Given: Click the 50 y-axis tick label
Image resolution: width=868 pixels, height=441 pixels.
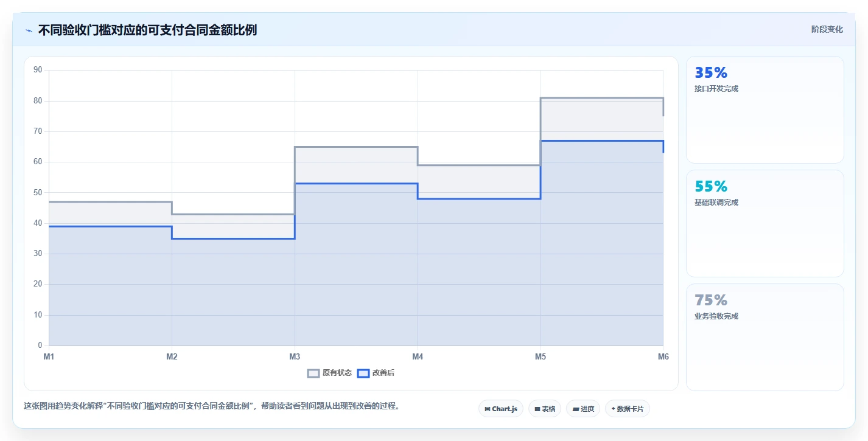Looking at the screenshot, I should (38, 193).
